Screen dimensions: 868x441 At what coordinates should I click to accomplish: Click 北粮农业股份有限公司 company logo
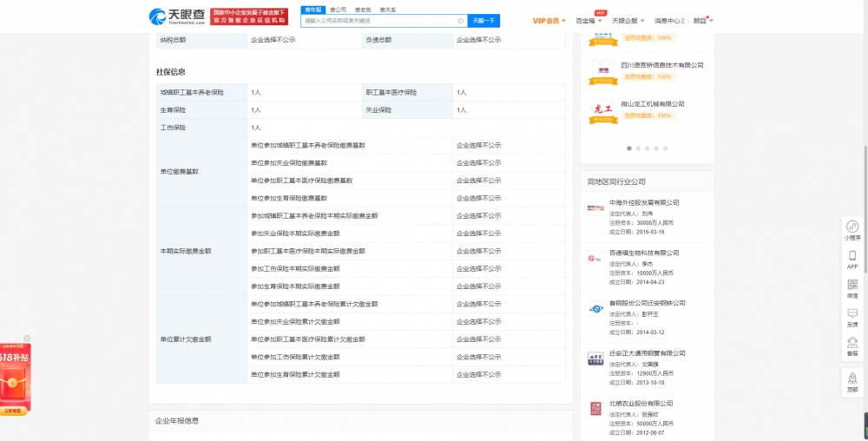click(595, 409)
